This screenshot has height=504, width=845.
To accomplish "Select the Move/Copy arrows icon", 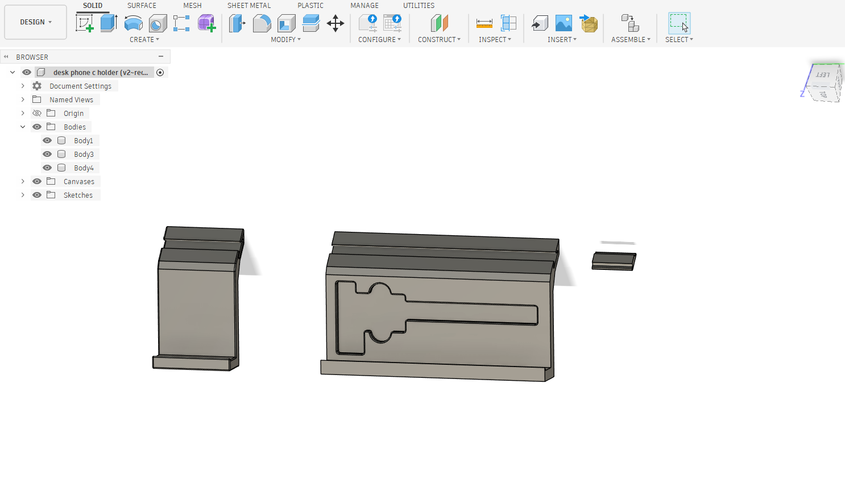I will pos(335,23).
